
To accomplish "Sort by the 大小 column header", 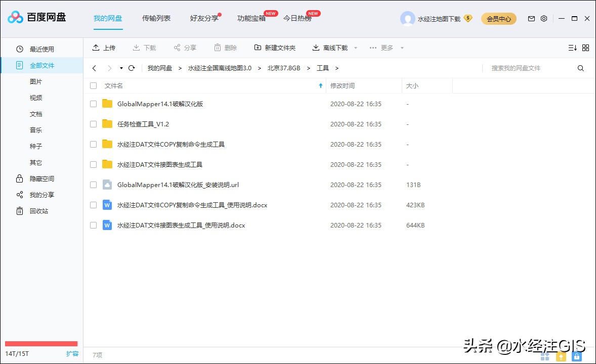I will click(x=412, y=86).
